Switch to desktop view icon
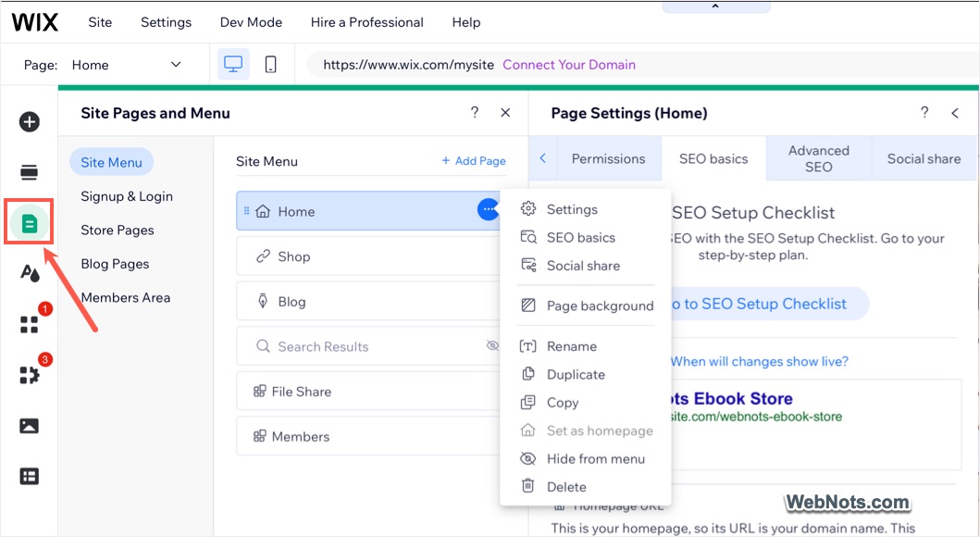The image size is (980, 537). tap(233, 65)
